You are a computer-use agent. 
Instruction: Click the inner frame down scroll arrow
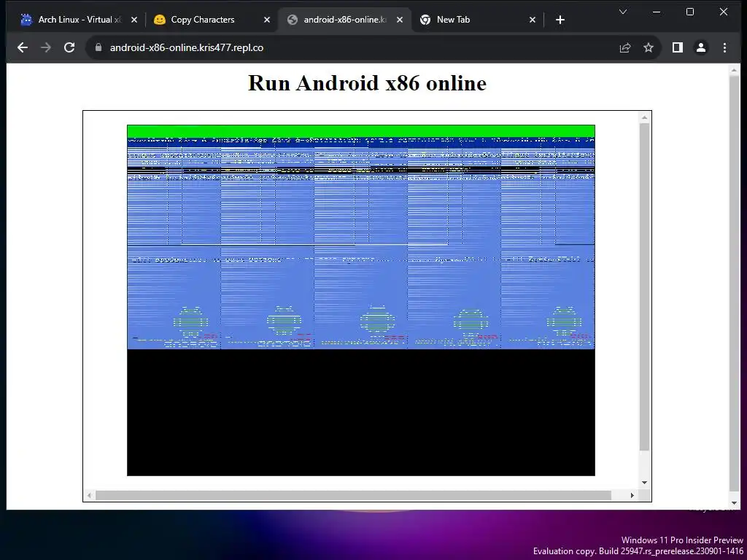point(645,483)
